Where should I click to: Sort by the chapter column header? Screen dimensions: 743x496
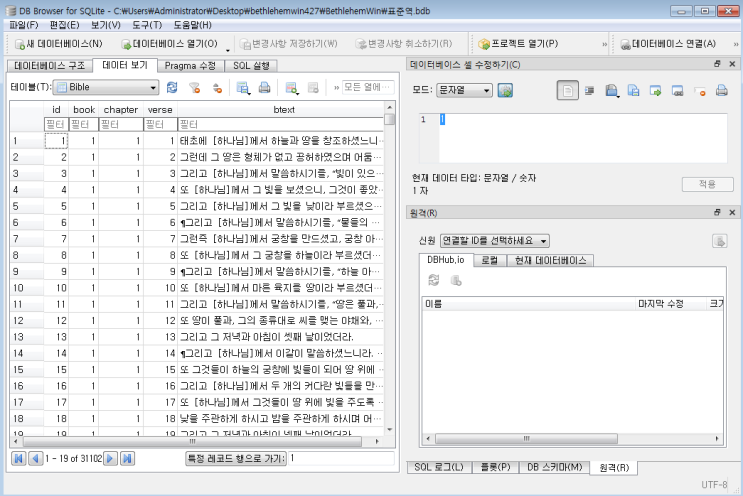tap(121, 109)
